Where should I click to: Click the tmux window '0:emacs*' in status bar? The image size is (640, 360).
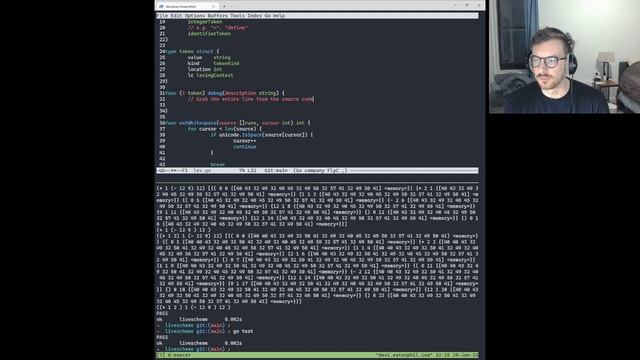[179, 355]
